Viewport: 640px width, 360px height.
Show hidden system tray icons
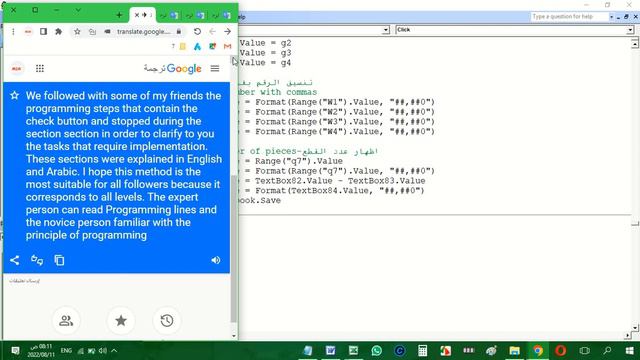[x=114, y=351]
